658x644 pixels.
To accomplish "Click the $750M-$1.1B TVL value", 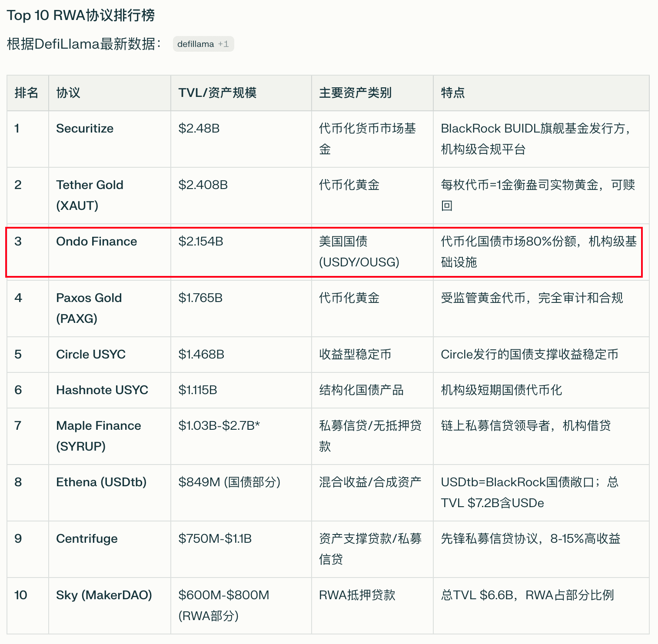I will coord(215,538).
